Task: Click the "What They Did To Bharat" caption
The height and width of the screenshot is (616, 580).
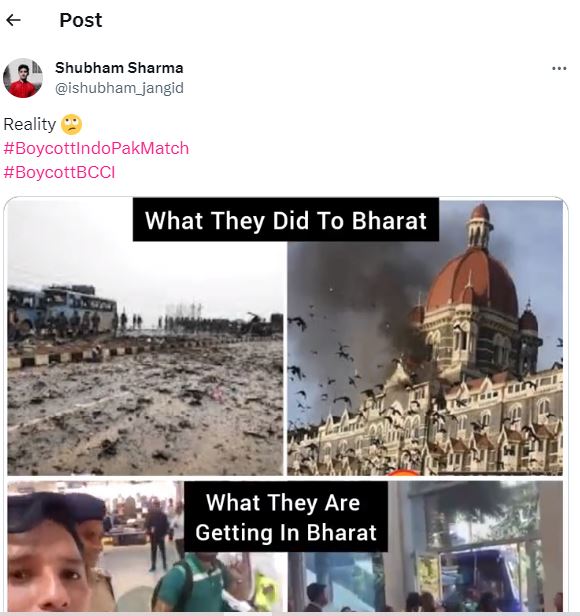Action: coord(286,220)
